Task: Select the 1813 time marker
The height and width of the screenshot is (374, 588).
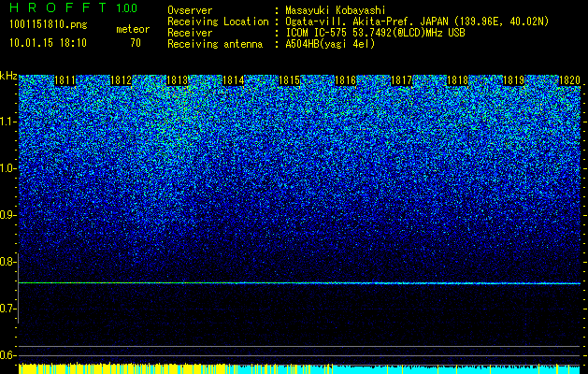Action: [177, 80]
